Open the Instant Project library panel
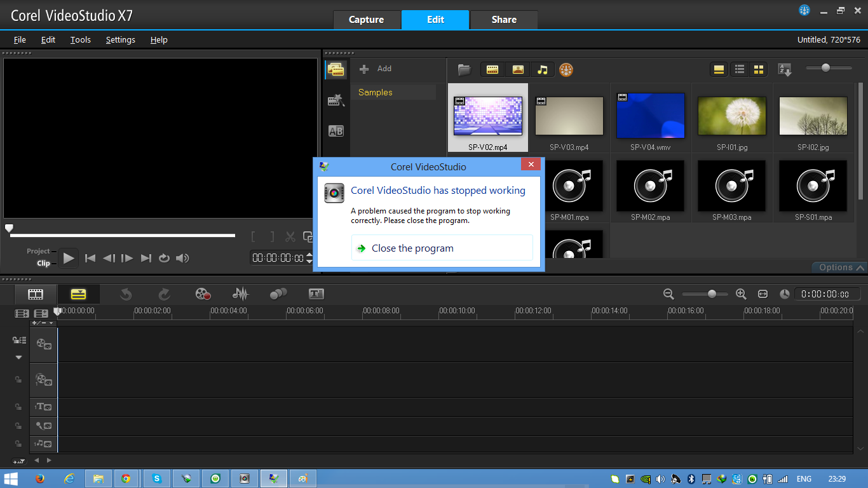868x488 pixels. 336,100
